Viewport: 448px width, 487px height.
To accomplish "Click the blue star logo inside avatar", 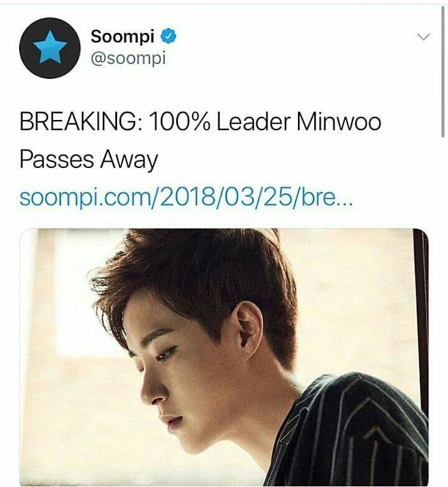I will click(x=50, y=46).
